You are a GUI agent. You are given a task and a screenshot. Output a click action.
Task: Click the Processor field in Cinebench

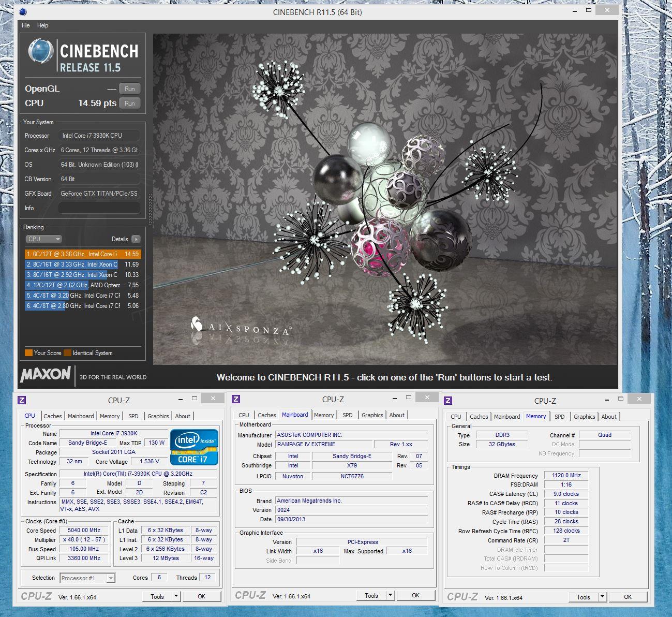(x=99, y=136)
